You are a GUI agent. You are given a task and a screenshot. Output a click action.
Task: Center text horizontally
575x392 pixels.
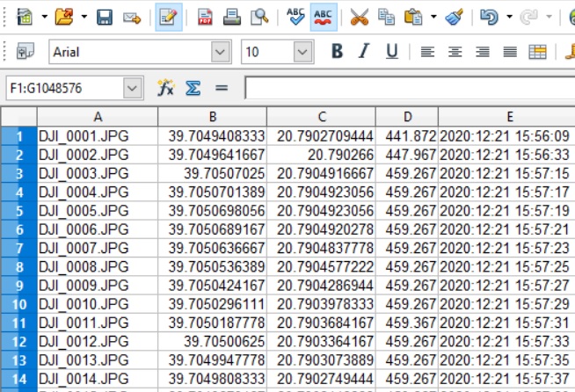[455, 52]
